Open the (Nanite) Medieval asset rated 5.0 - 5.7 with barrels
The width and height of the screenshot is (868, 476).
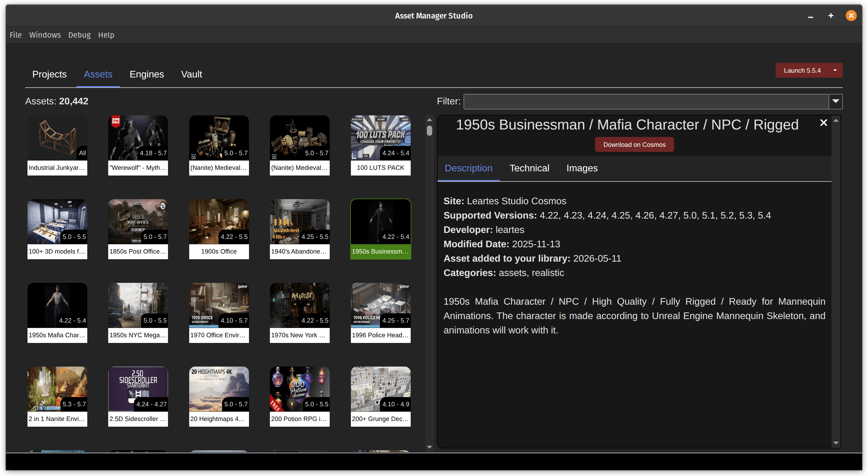[219, 145]
